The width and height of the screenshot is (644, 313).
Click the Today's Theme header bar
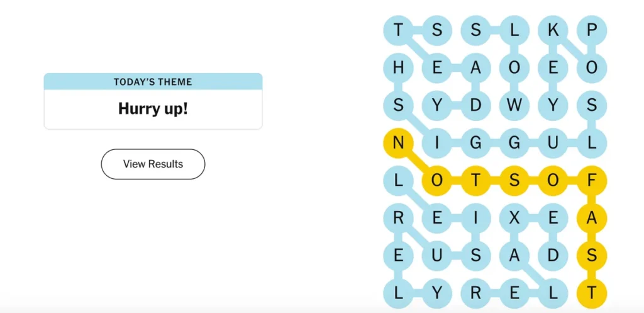[x=153, y=82]
